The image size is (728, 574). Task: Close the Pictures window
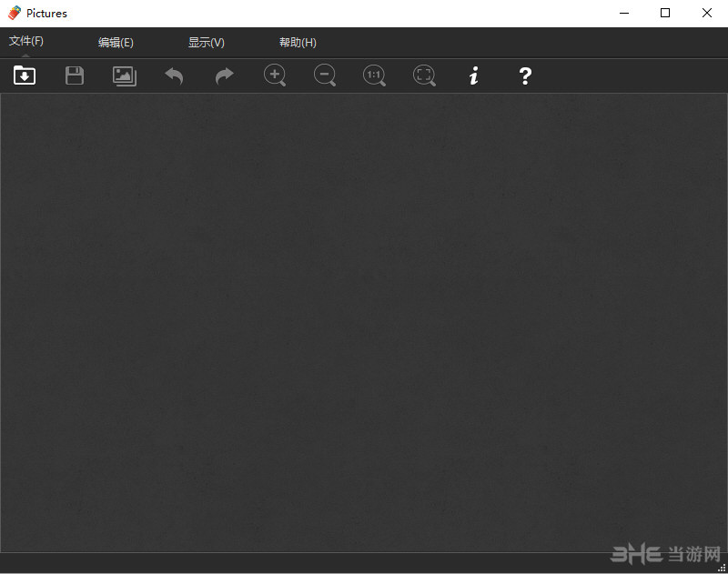click(707, 13)
